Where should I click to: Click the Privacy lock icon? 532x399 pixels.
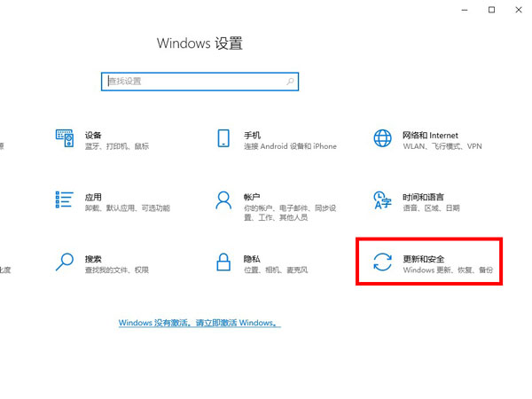click(223, 262)
